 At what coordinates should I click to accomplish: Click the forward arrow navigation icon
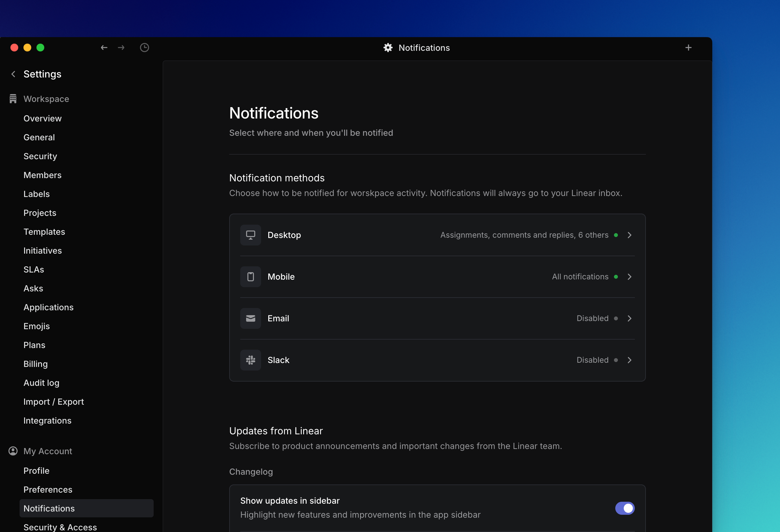point(121,48)
